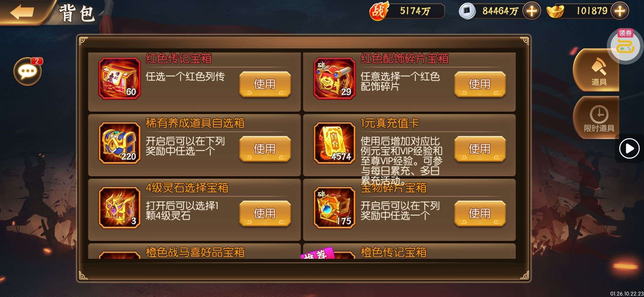Use the 1元真充值卡
Viewport: 644px width, 297px height.
pyautogui.click(x=480, y=149)
